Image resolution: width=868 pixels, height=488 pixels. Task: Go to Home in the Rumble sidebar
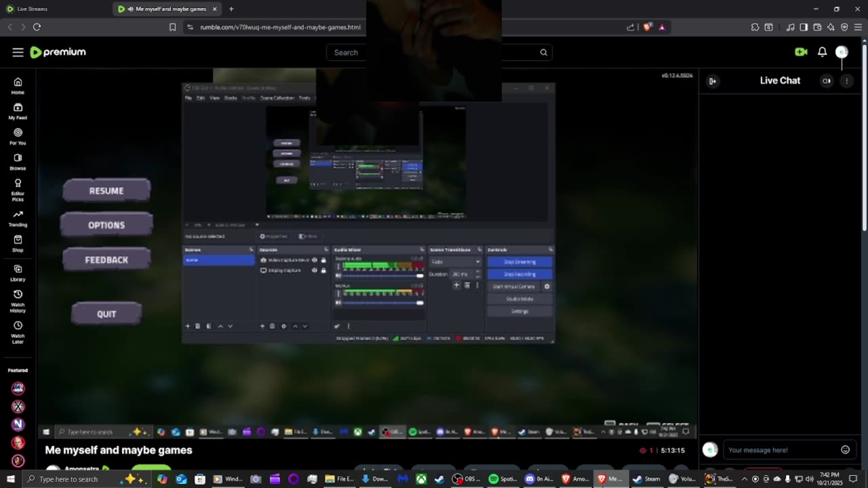pyautogui.click(x=18, y=85)
